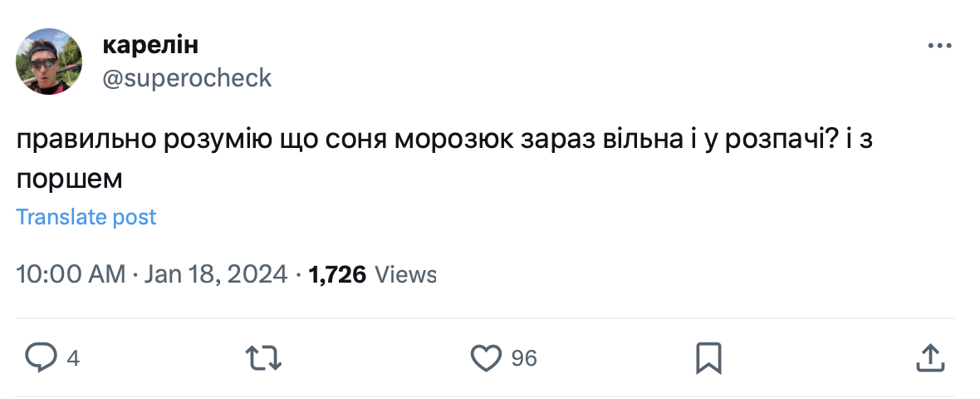980x399 pixels.
Task: Click the Translate post link
Action: pyautogui.click(x=86, y=217)
